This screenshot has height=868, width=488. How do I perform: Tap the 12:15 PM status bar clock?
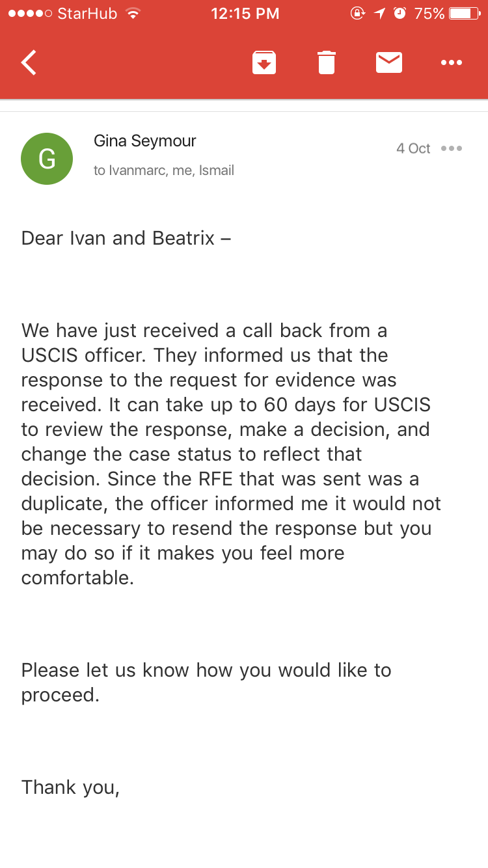[x=245, y=14]
